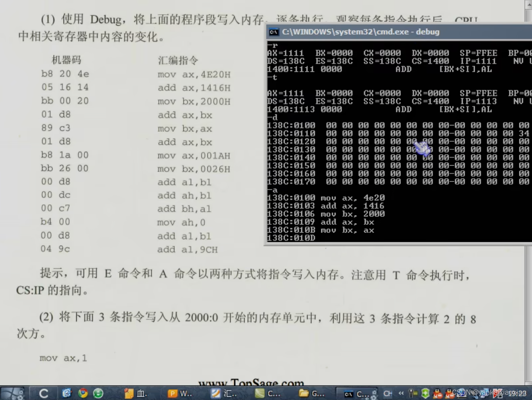532x400 pixels.
Task: Click the instruction mov bx,0026H
Action: (194, 169)
